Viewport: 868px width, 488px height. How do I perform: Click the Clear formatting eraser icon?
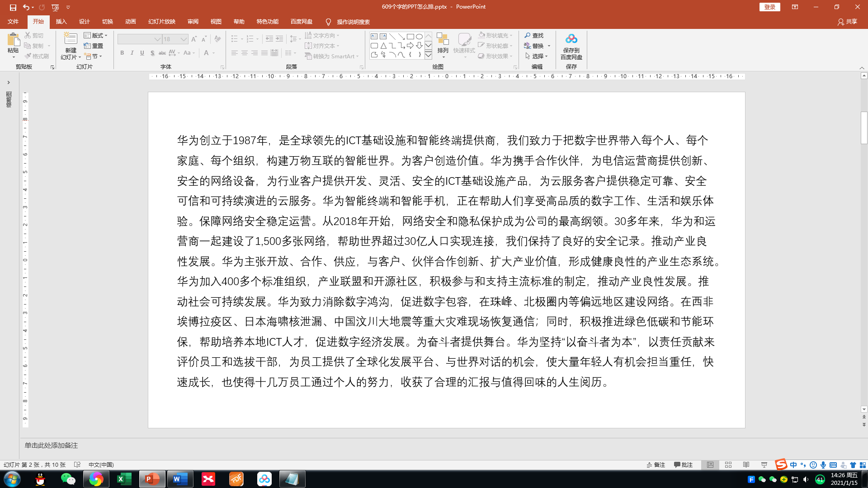coord(217,39)
